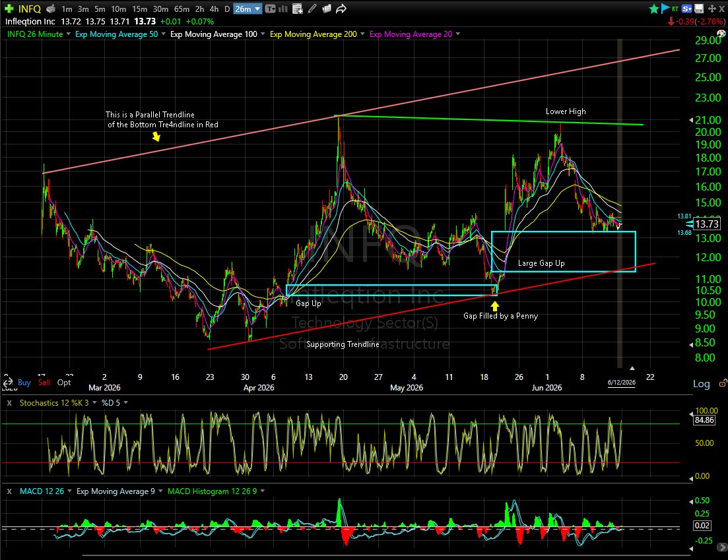Close the Stochastics indicator pane
Screen dimensions: 728x560
coord(9,403)
